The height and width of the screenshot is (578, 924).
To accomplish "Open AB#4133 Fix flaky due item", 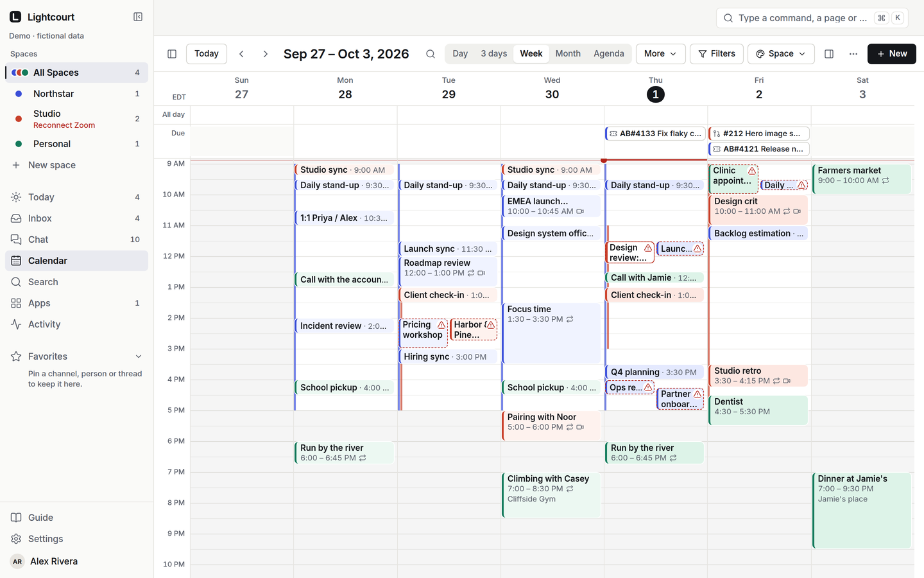I will click(655, 134).
